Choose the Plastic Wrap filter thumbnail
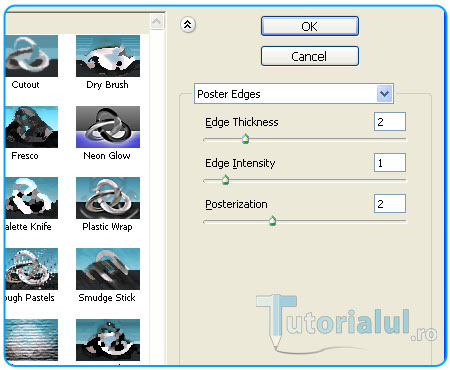Screen dimensions: 450x370 pos(108,198)
